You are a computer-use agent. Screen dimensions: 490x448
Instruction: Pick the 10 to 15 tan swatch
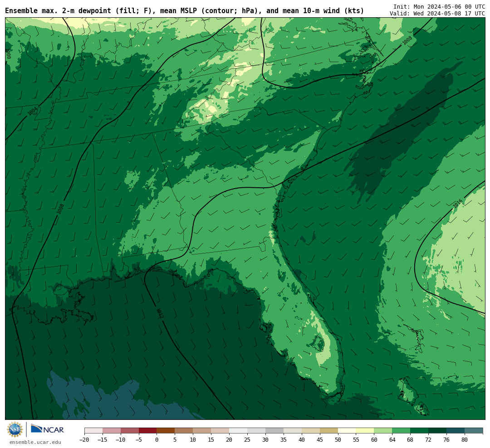point(202,431)
